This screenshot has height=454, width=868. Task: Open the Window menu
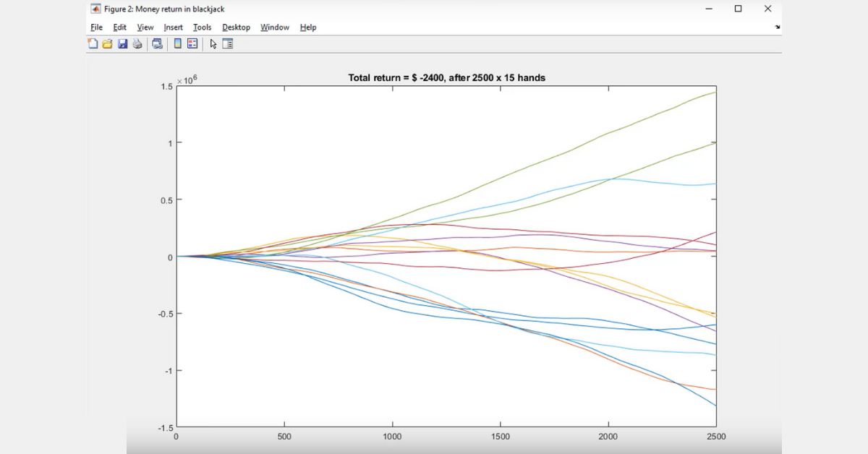[274, 27]
